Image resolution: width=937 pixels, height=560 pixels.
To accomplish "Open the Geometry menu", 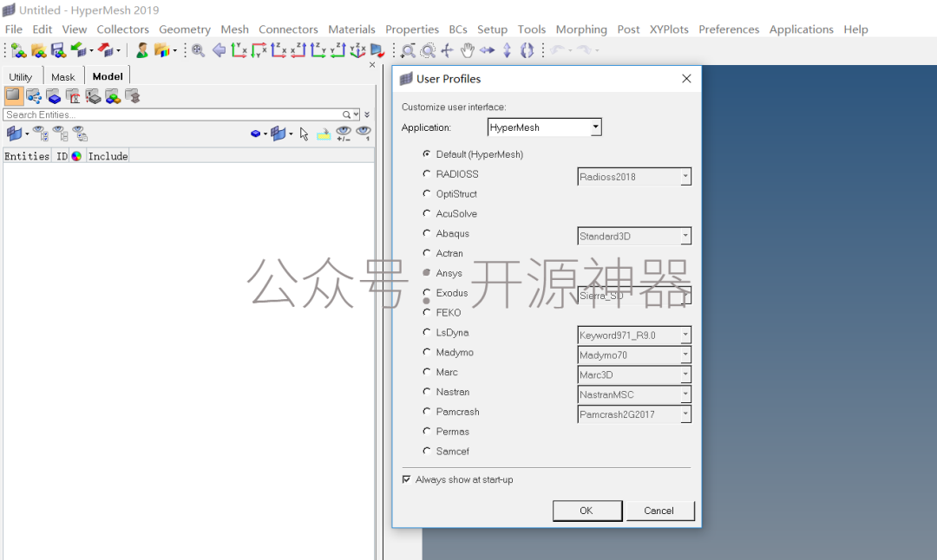I will pos(185,29).
